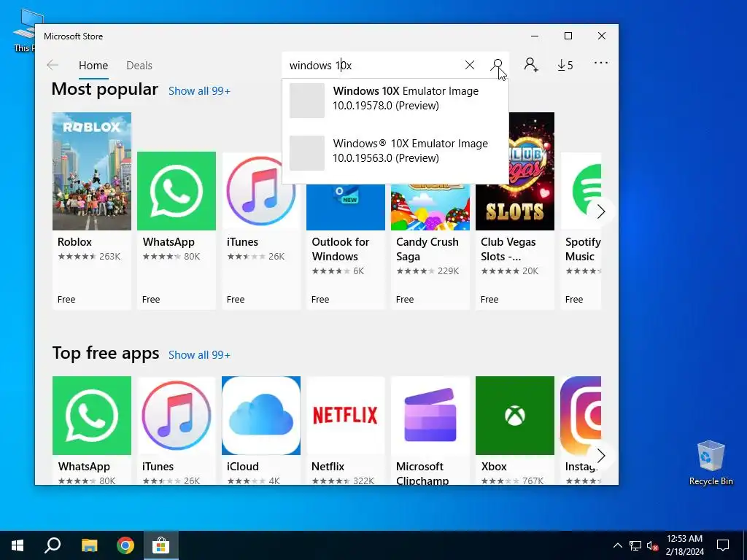This screenshot has width=747, height=560.
Task: Click Roblox title text
Action: (75, 242)
